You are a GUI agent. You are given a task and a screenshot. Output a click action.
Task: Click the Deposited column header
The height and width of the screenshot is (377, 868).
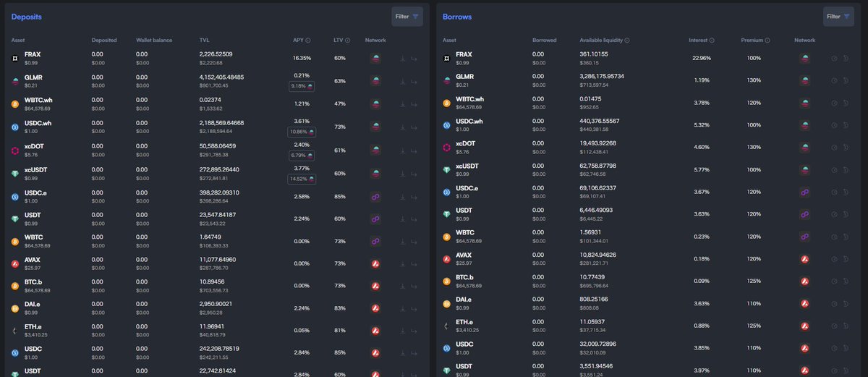pos(104,41)
